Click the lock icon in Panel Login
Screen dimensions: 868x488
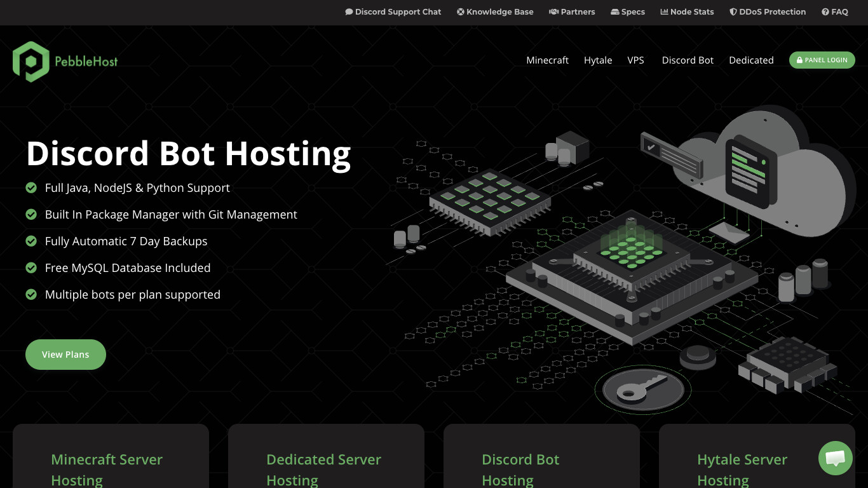click(x=800, y=60)
